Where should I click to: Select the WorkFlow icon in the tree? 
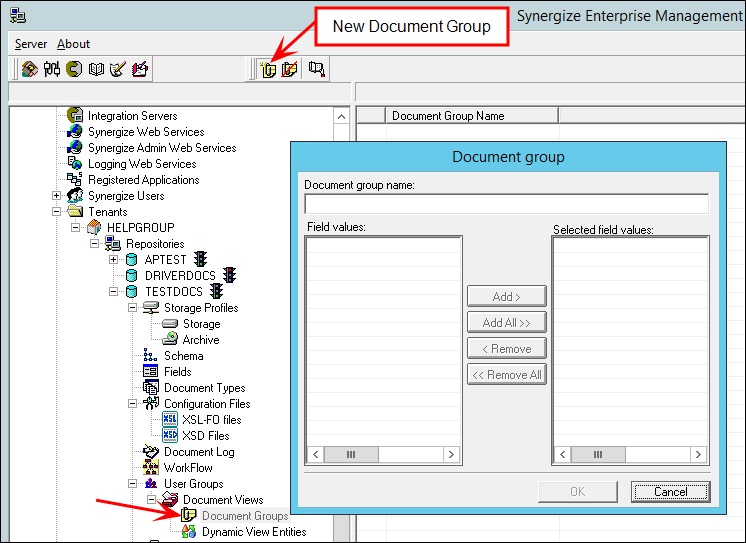[x=151, y=468]
